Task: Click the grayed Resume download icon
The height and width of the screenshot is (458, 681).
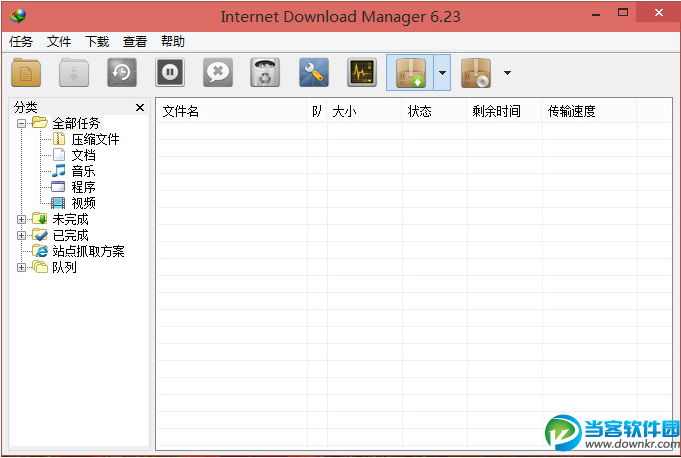Action: tap(74, 72)
